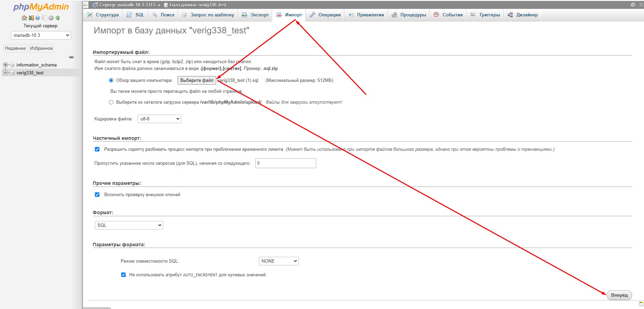The image size is (644, 309).
Task: Open the 'Структура' tab
Action: click(103, 15)
